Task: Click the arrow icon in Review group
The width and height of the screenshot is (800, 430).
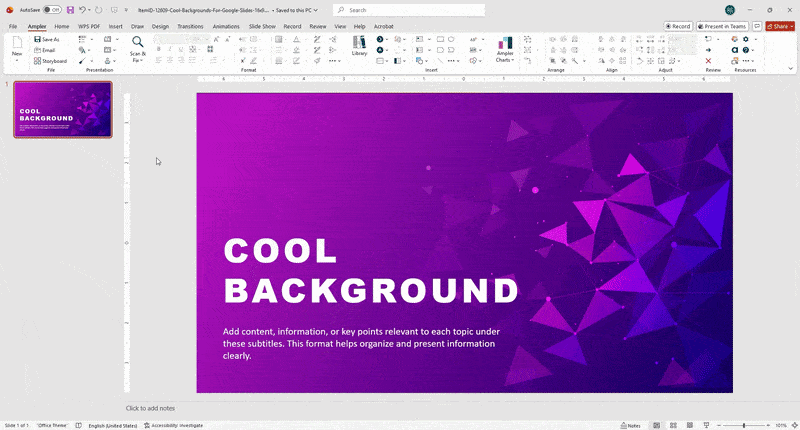Action: [x=708, y=50]
